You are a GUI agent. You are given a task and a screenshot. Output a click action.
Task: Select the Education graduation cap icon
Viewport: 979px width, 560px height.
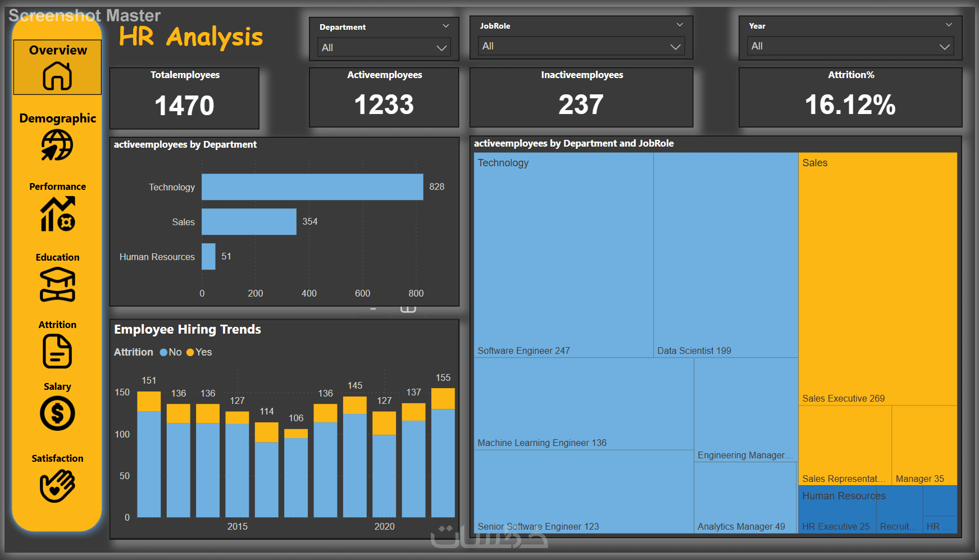(x=57, y=285)
